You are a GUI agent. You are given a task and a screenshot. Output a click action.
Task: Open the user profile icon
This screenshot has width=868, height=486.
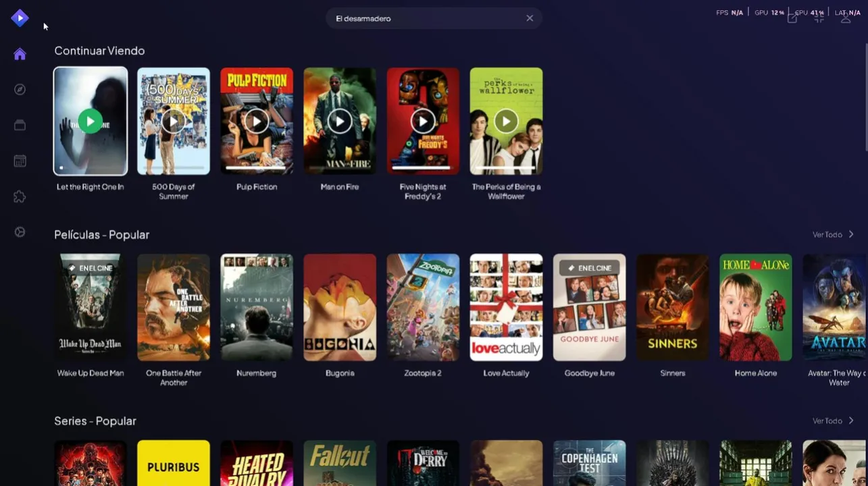pos(846,18)
